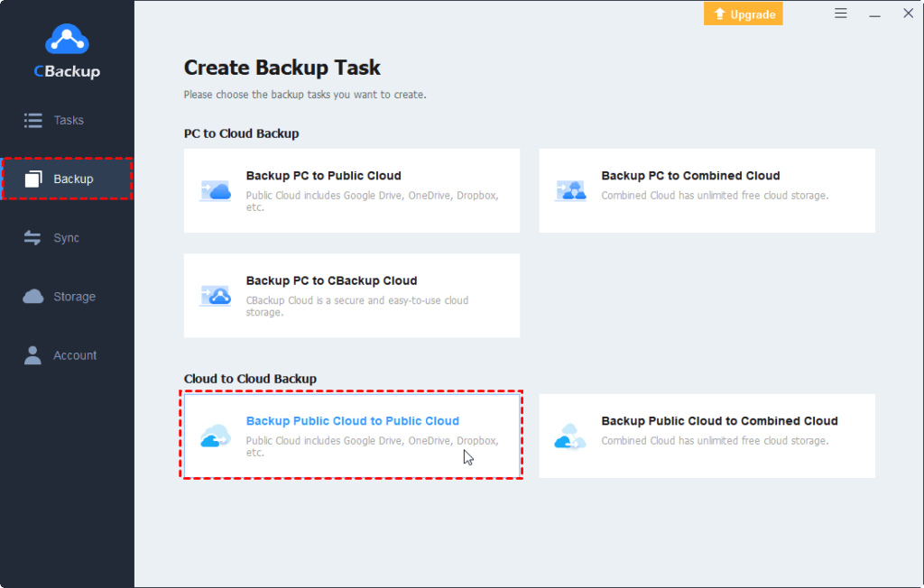The height and width of the screenshot is (588, 924).
Task: Choose Backup Public Cloud to Public Cloud title
Action: tap(353, 420)
